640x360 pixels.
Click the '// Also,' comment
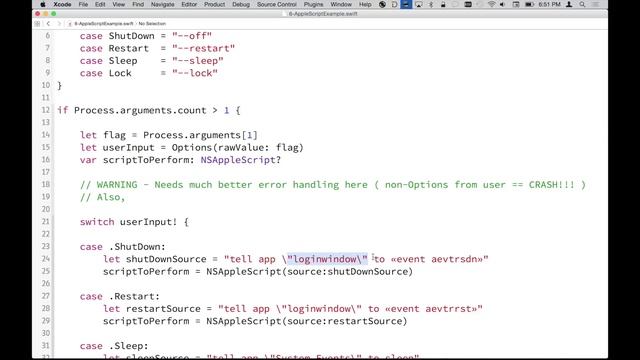tap(102, 197)
